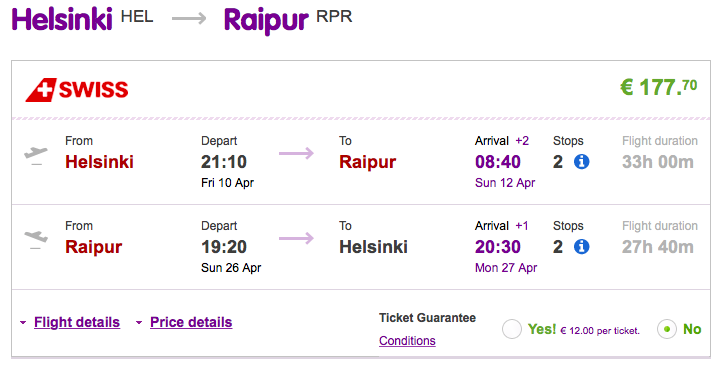The image size is (721, 369).
Task: Expand Flight details section
Action: pyautogui.click(x=77, y=322)
